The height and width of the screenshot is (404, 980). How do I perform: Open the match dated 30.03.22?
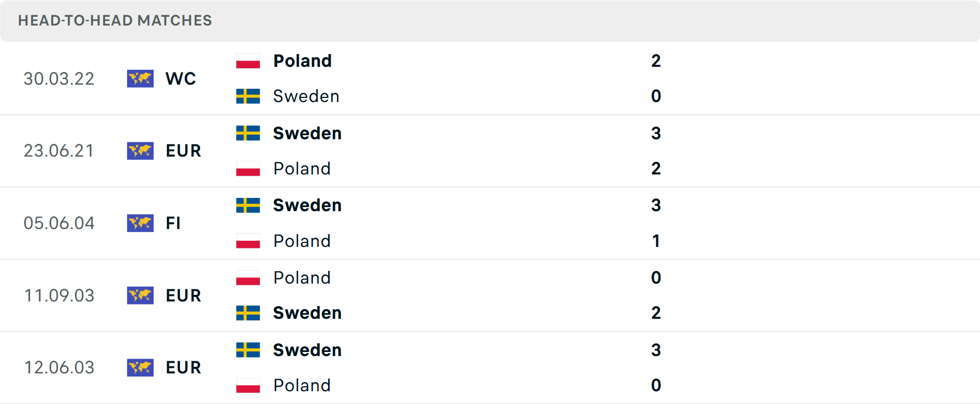click(59, 79)
